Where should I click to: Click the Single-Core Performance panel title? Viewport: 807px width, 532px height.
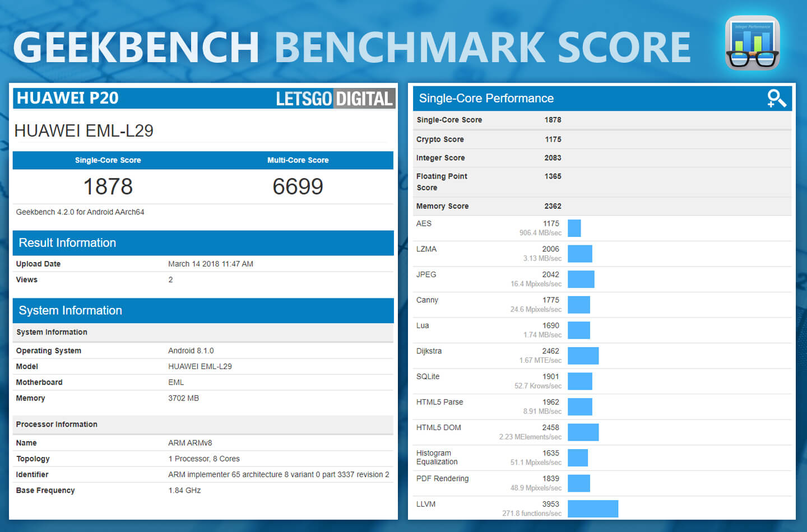coord(486,99)
